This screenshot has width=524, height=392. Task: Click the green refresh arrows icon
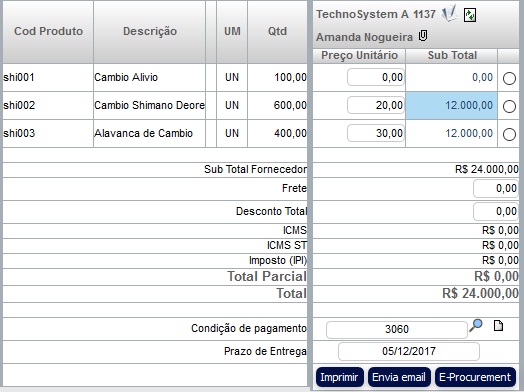click(x=470, y=15)
